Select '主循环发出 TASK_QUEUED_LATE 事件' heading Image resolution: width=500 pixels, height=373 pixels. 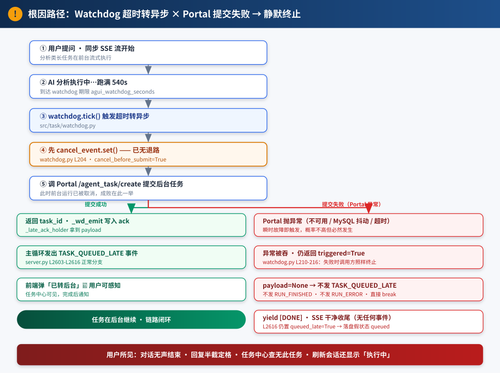click(x=82, y=253)
